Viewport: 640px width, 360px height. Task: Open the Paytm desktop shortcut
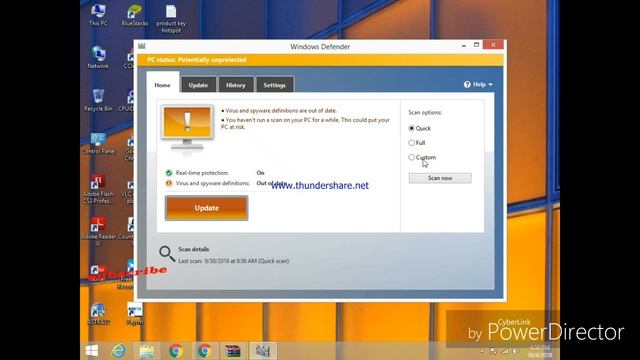(135, 313)
